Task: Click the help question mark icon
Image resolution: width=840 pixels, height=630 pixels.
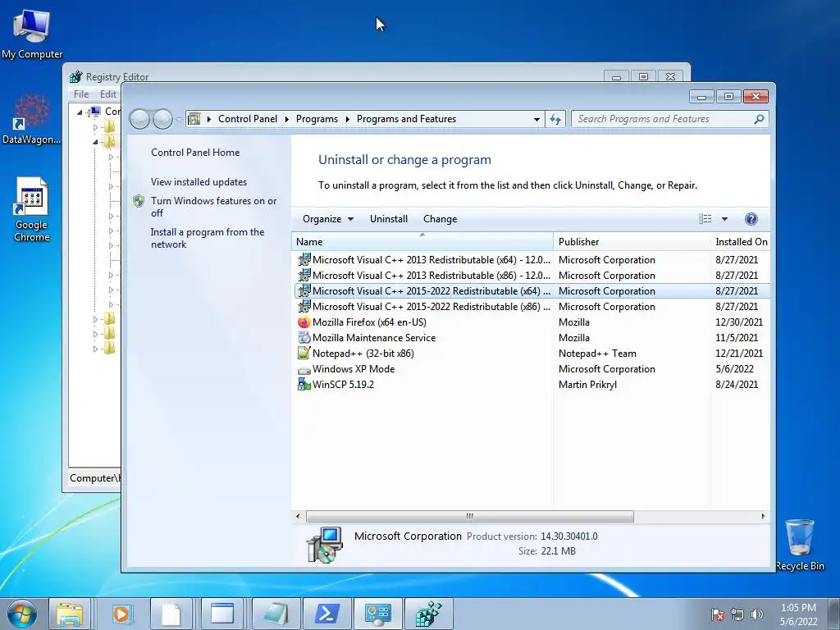Action: tap(751, 218)
